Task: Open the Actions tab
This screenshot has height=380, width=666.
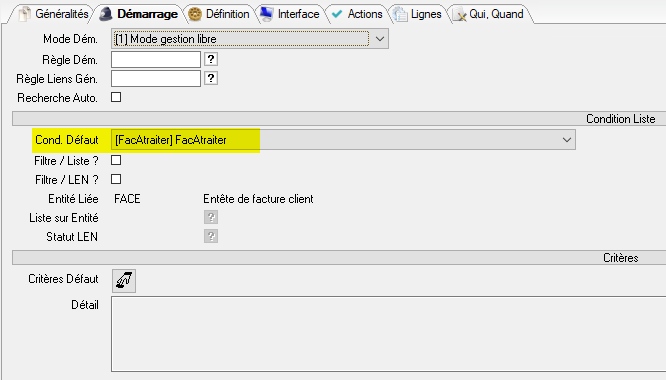Action: [x=357, y=14]
